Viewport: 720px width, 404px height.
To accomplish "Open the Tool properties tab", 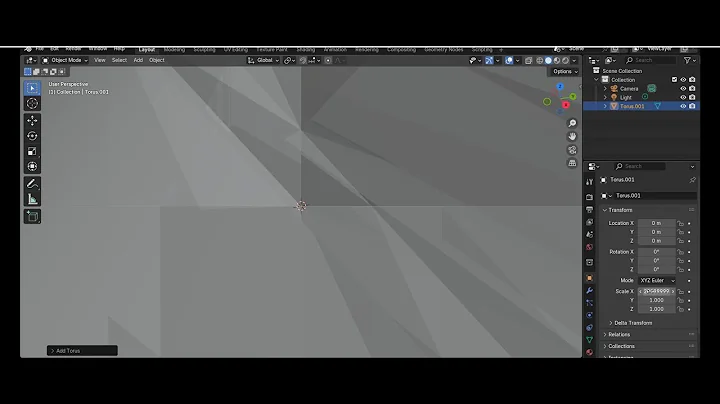I will [590, 182].
